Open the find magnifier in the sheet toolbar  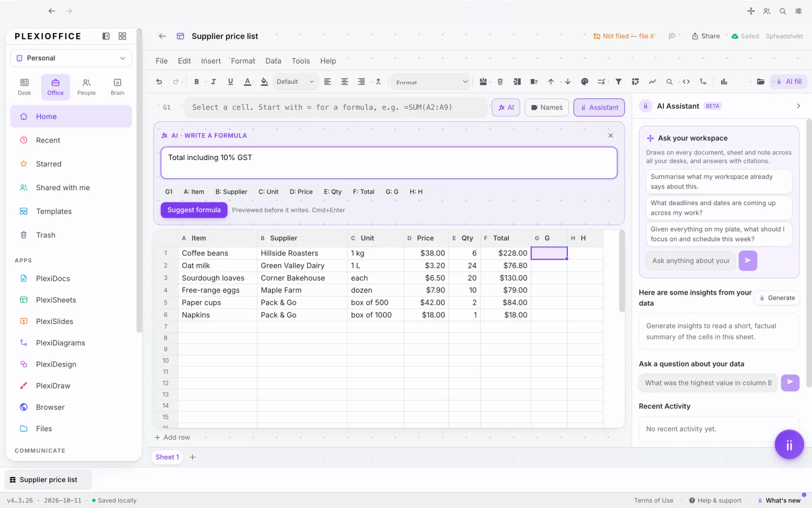669,82
